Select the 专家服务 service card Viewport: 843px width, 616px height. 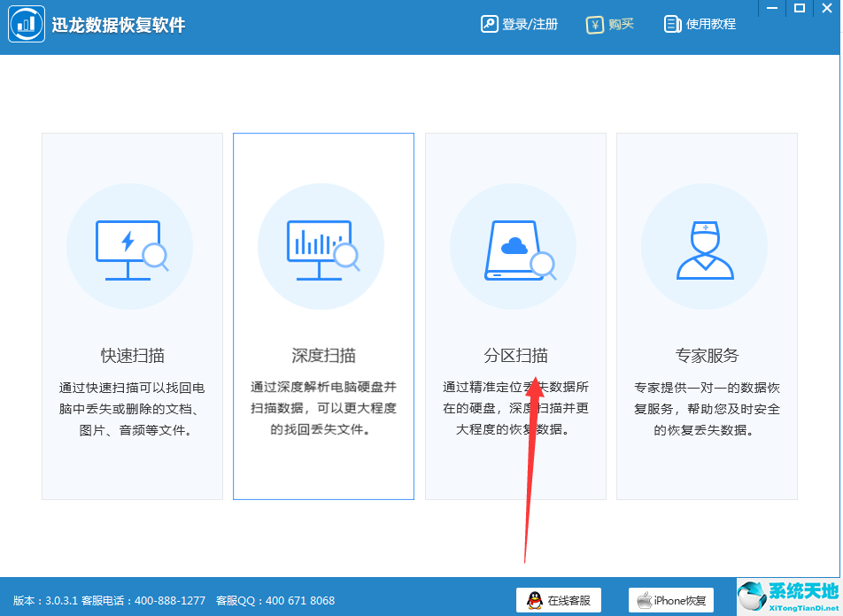(705, 317)
